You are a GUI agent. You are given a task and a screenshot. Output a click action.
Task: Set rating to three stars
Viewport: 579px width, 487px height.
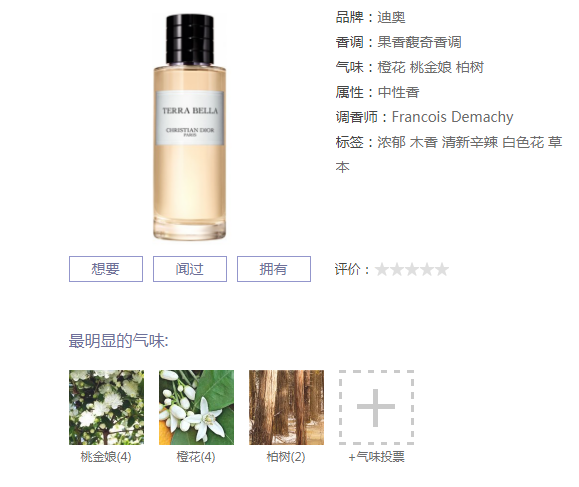point(412,270)
